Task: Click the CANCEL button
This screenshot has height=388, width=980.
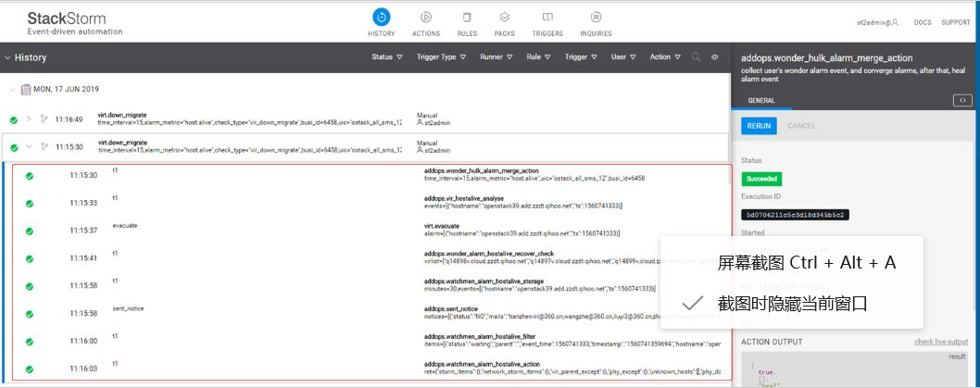Action: 801,126
